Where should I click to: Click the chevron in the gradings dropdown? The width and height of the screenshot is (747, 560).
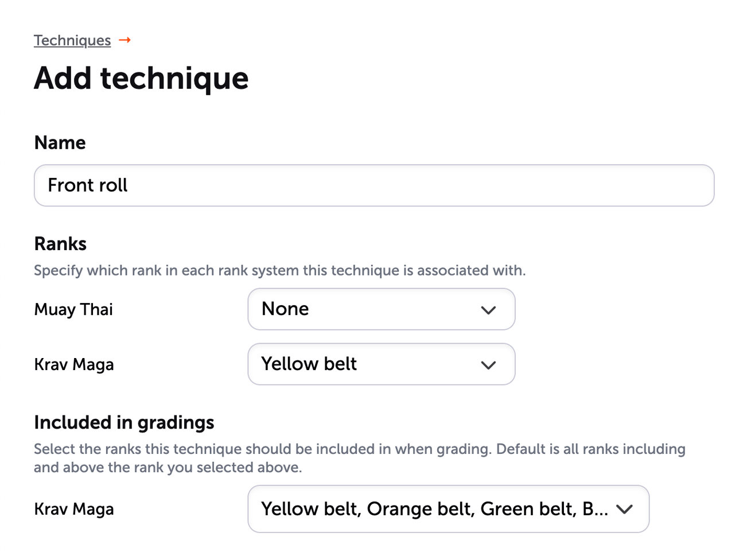point(624,509)
